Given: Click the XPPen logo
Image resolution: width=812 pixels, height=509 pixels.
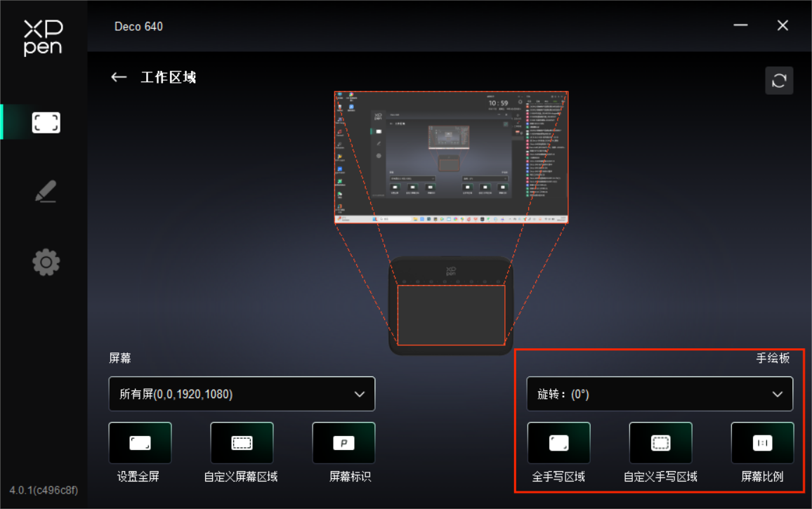Looking at the screenshot, I should tap(43, 38).
